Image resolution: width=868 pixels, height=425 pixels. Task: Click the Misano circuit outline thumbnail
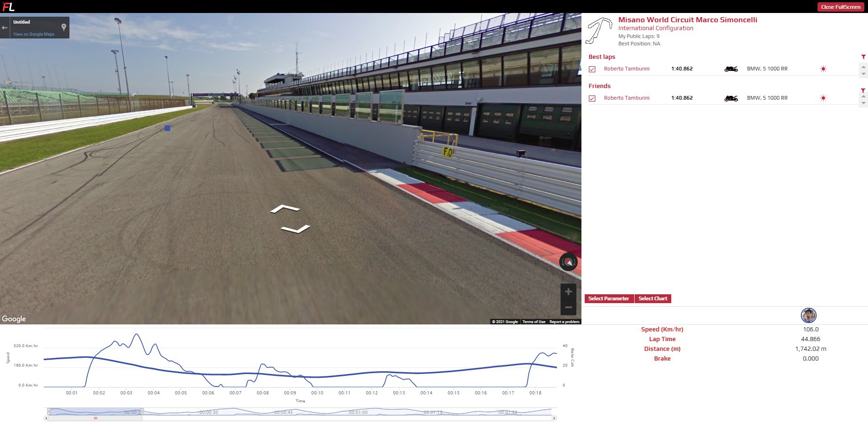click(x=599, y=31)
